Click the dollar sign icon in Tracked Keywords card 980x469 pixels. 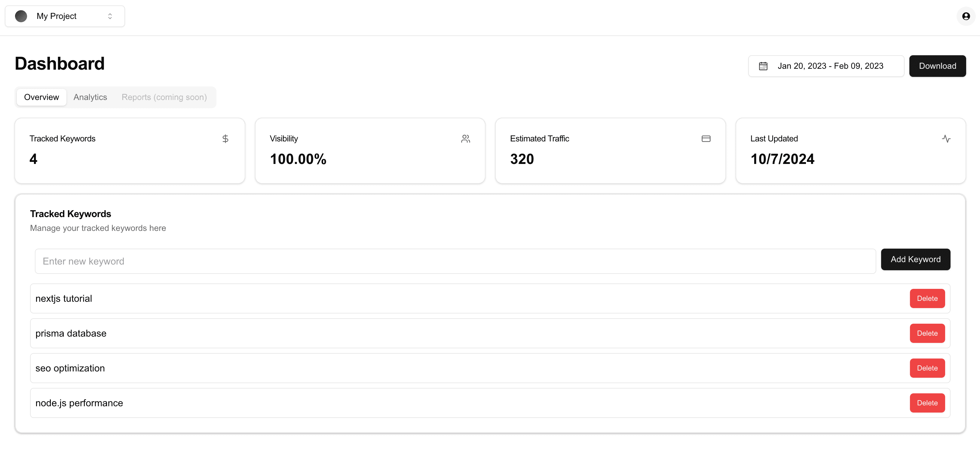(225, 139)
